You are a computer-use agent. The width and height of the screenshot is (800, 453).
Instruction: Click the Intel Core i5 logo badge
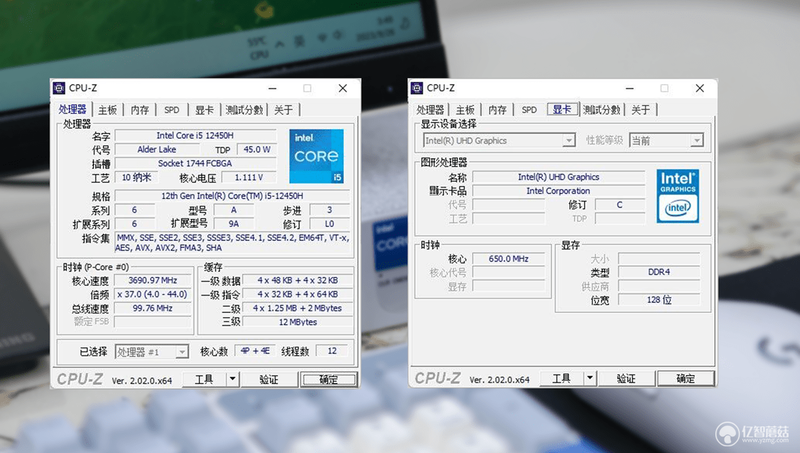point(316,156)
